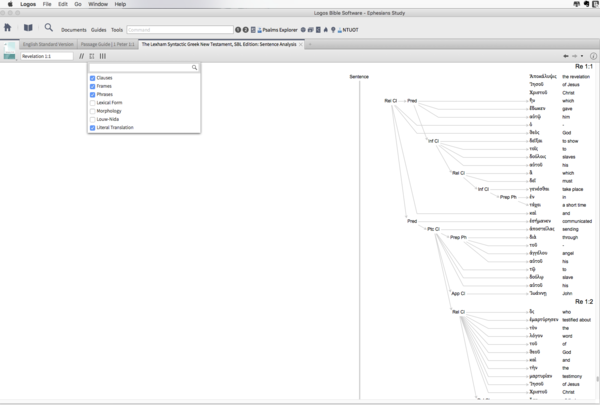This screenshot has height=405, width=600.
Task: Switch to the Passage Guide 1 Peter tab
Action: [106, 45]
